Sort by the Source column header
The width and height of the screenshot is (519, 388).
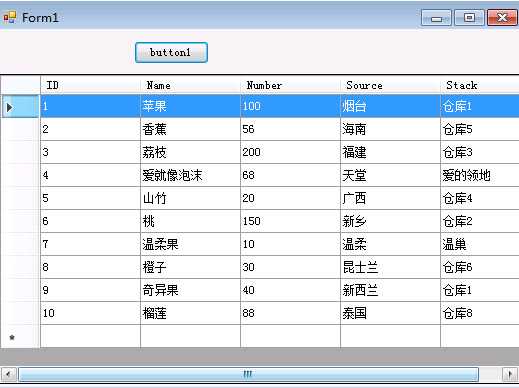390,85
